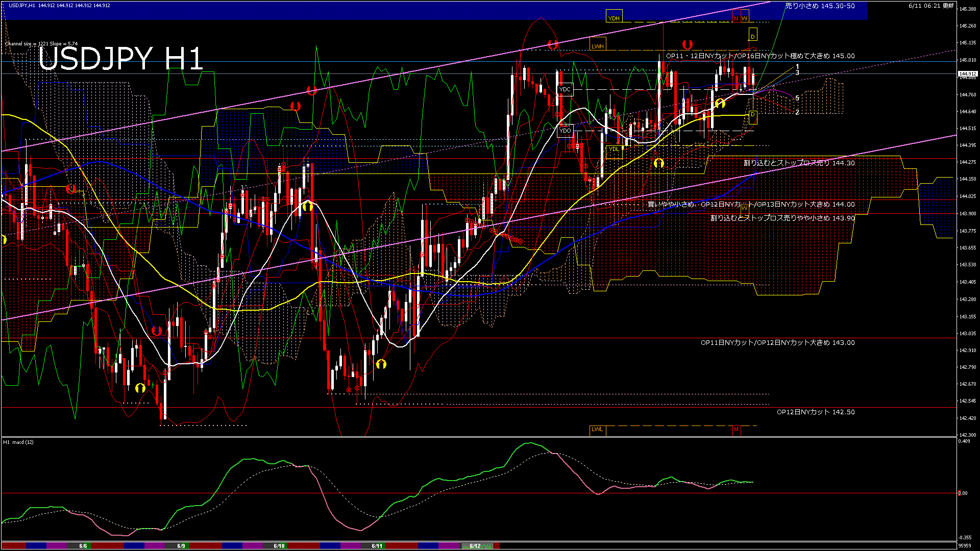Select the 'OP12日NYカット 142.50' annotation
Viewport: 980px width, 551px height.
tap(816, 412)
